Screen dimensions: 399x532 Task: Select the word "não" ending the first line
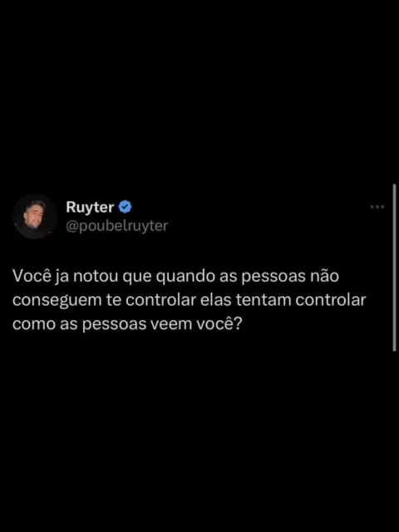click(x=325, y=276)
